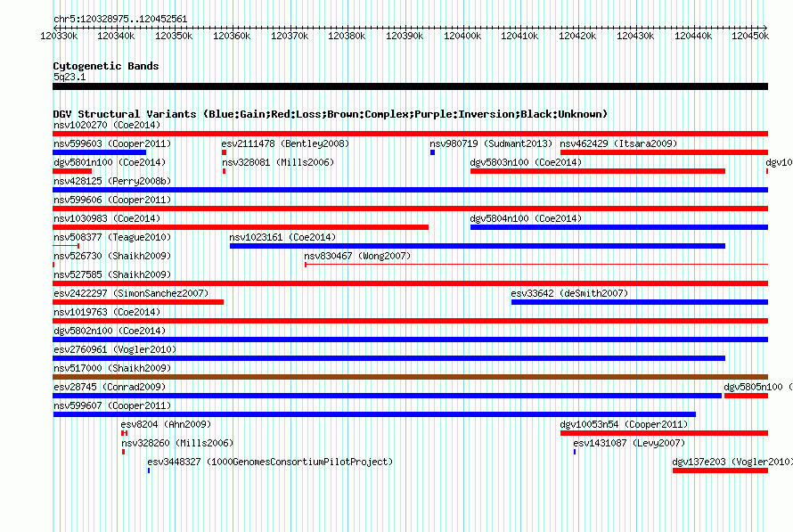Click the 120360k ruler tick label
This screenshot has width=793, height=532.
(x=231, y=36)
